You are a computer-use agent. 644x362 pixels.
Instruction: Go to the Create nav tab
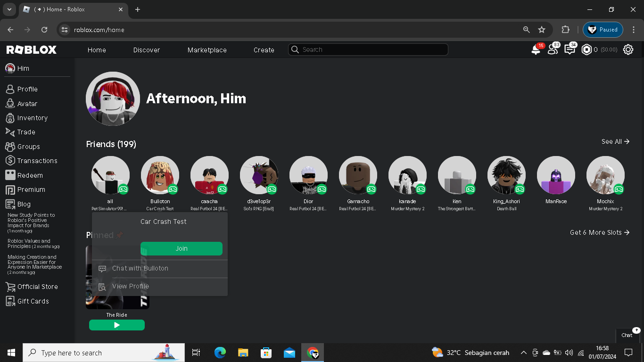(x=264, y=50)
